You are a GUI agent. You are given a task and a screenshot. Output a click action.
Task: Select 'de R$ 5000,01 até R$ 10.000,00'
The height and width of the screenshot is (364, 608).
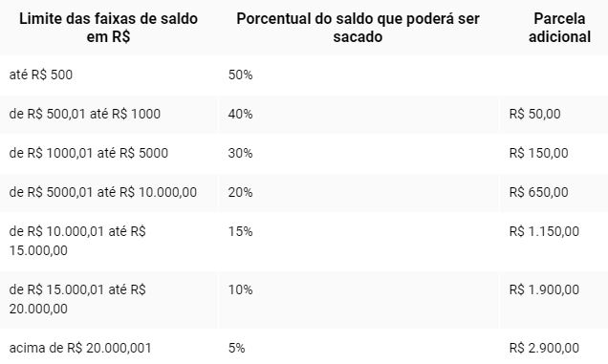click(102, 192)
